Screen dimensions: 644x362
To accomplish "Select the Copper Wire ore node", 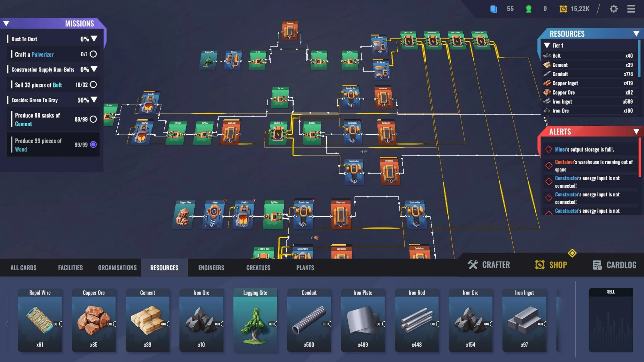I will click(x=183, y=215).
